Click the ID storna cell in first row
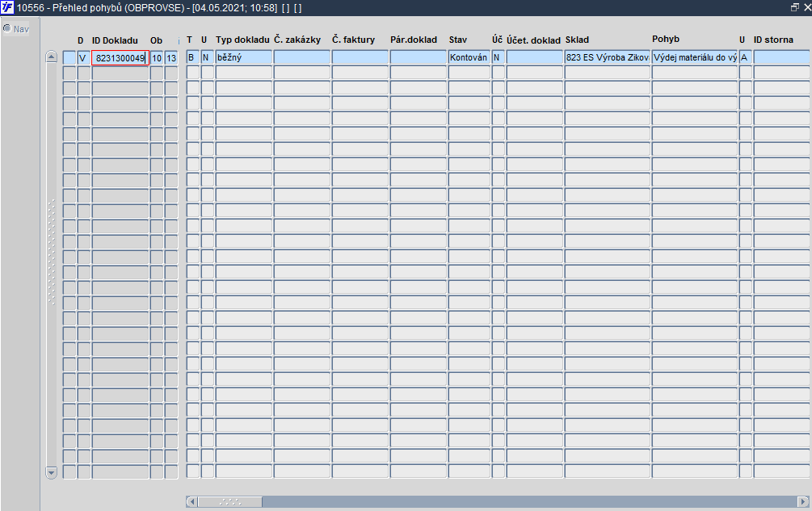 [782, 57]
